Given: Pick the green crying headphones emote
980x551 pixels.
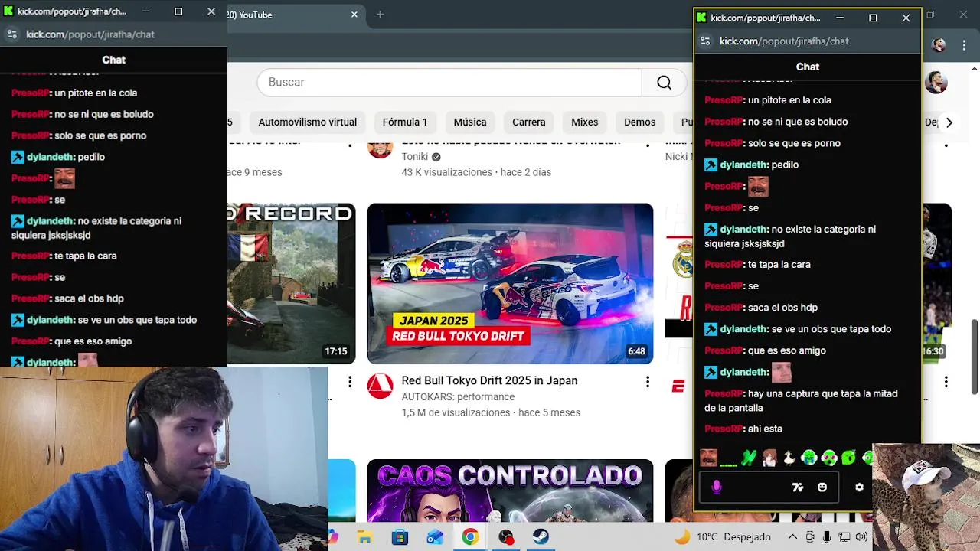Looking at the screenshot, I should [x=809, y=458].
